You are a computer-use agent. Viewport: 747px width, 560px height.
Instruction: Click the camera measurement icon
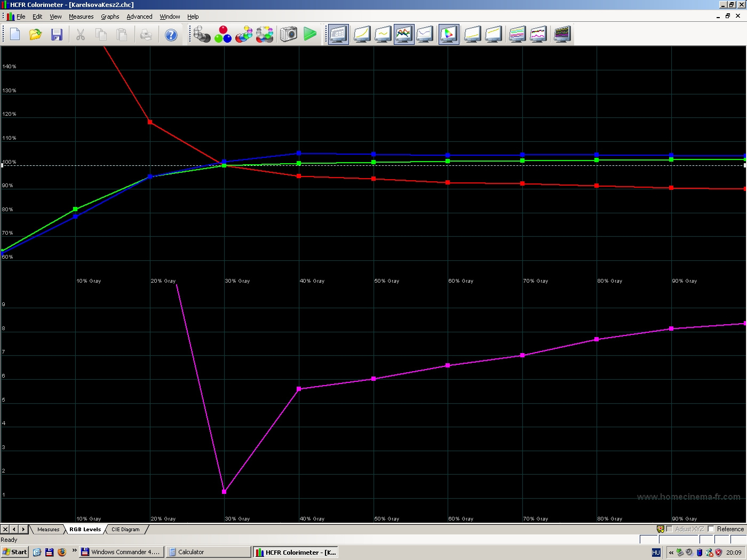tap(289, 35)
